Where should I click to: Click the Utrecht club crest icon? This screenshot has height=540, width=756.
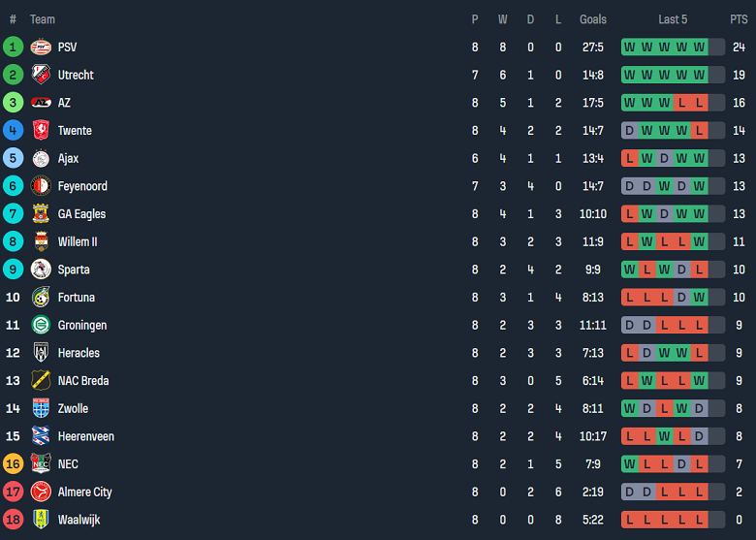41,75
